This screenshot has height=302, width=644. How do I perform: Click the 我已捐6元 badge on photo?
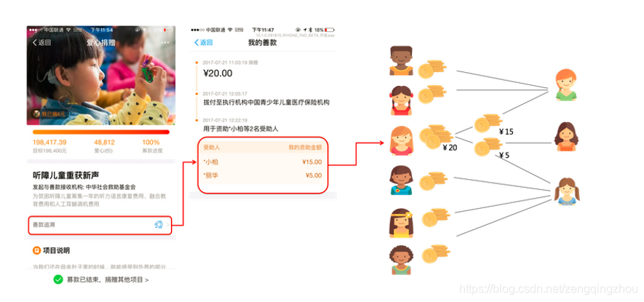click(x=49, y=114)
